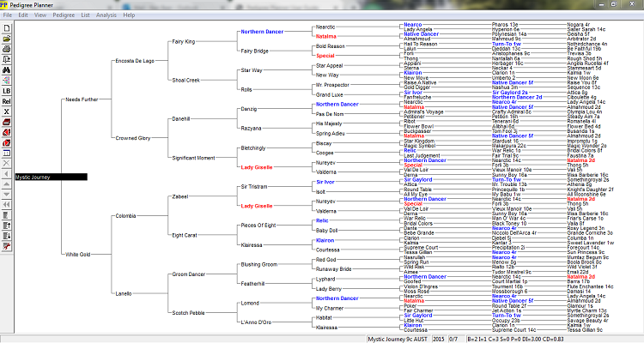Click Featherhill in the tree

pos(252,284)
